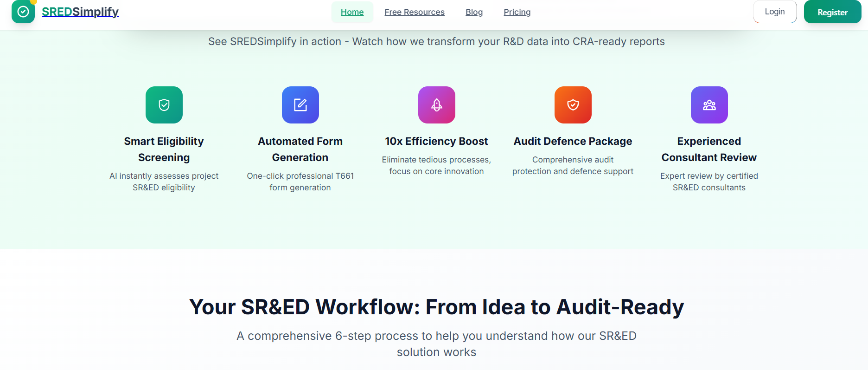Screen dimensions: 868x370
Task: Click 'One-click professional T661 form generation' text
Action: point(300,182)
